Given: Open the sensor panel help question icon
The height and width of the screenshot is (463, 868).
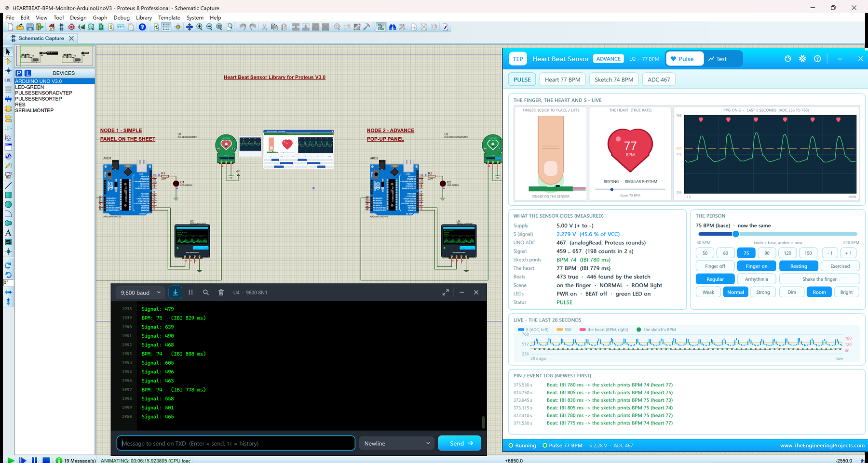Looking at the screenshot, I should [x=817, y=59].
